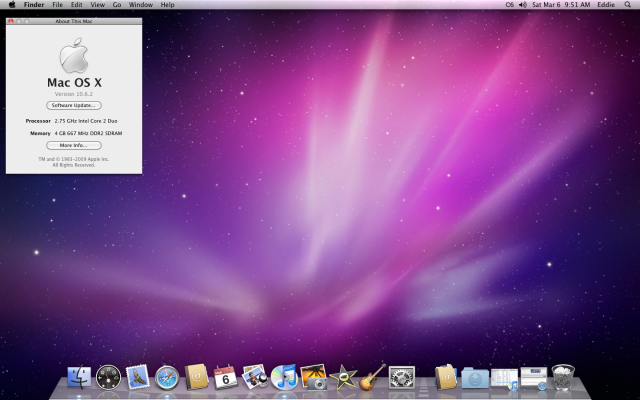Open Finder from the Dock
Image resolution: width=640 pixels, height=400 pixels.
point(79,377)
